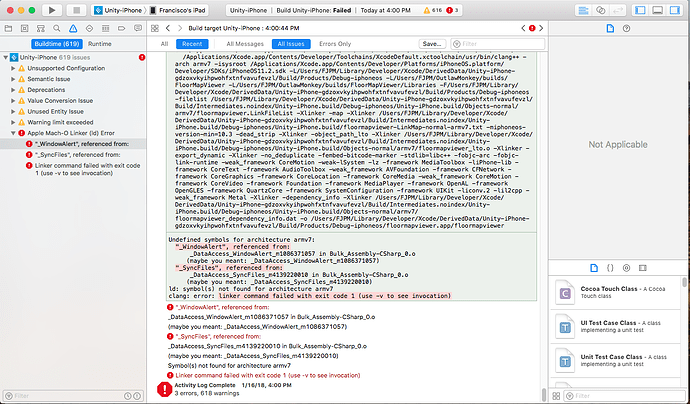Jump to next issue arrow
Viewport: 690px width, 404px height.
coord(541,28)
